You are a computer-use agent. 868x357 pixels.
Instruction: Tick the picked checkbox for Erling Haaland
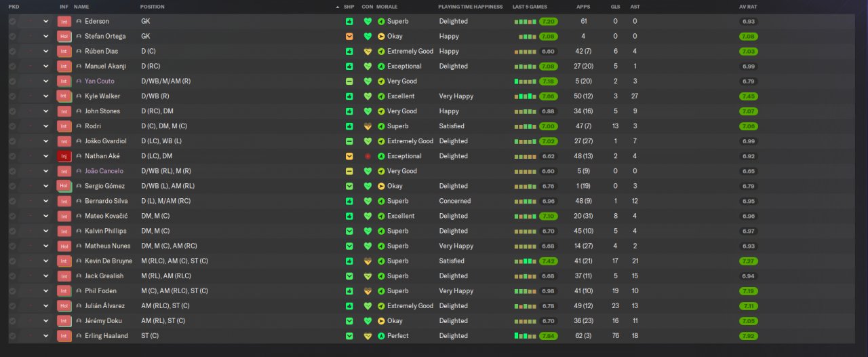pyautogui.click(x=12, y=336)
